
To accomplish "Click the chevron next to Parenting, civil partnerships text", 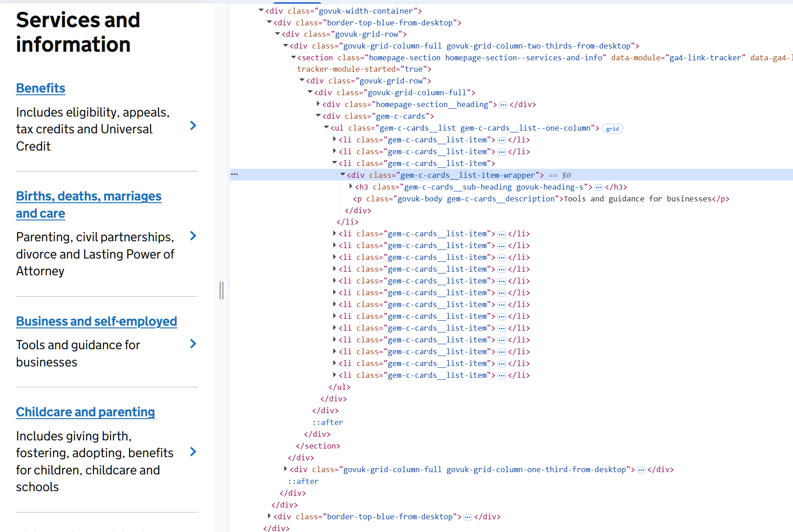I will click(193, 236).
